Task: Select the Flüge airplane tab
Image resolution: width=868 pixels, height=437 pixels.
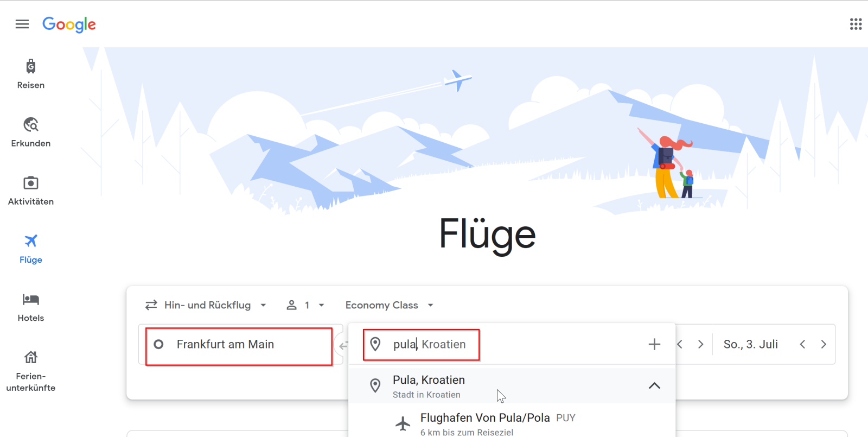Action: [x=31, y=249]
